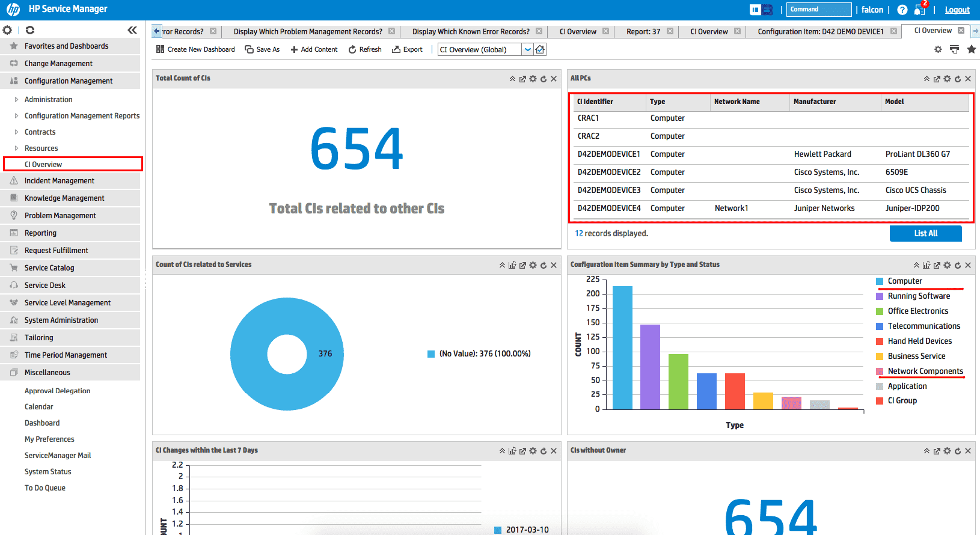Click Add Content
Image resolution: width=980 pixels, height=535 pixels.
coord(314,49)
